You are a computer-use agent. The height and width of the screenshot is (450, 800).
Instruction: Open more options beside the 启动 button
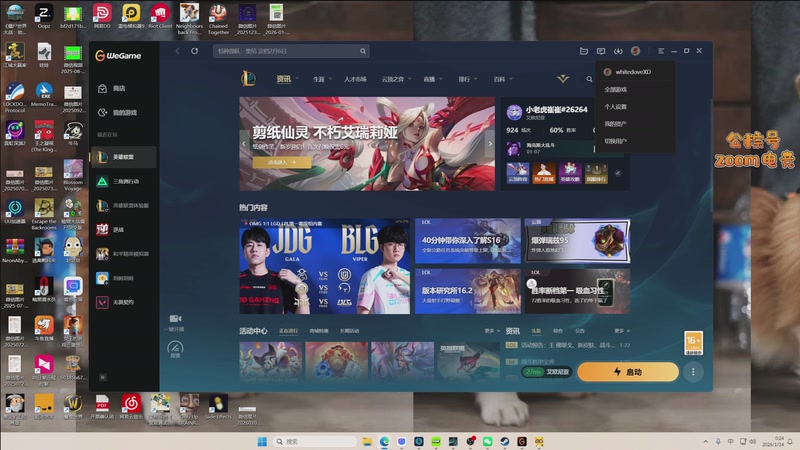pyautogui.click(x=693, y=372)
